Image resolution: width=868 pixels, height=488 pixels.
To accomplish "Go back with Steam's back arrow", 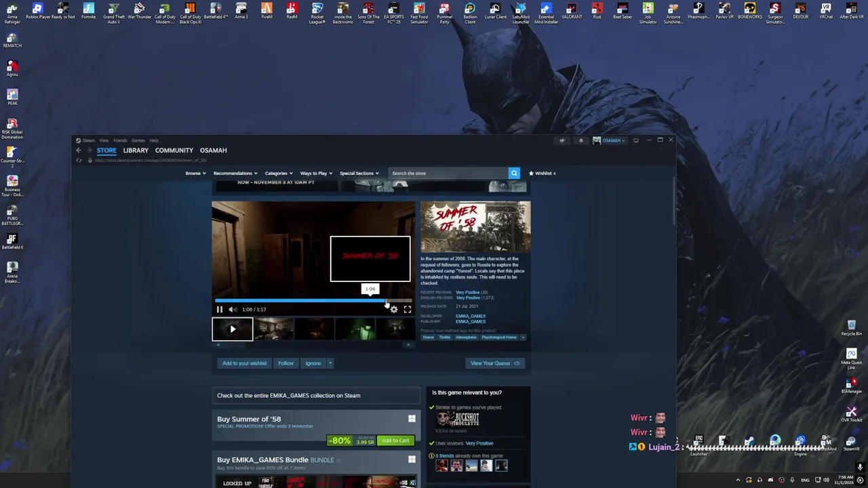I will tap(79, 150).
